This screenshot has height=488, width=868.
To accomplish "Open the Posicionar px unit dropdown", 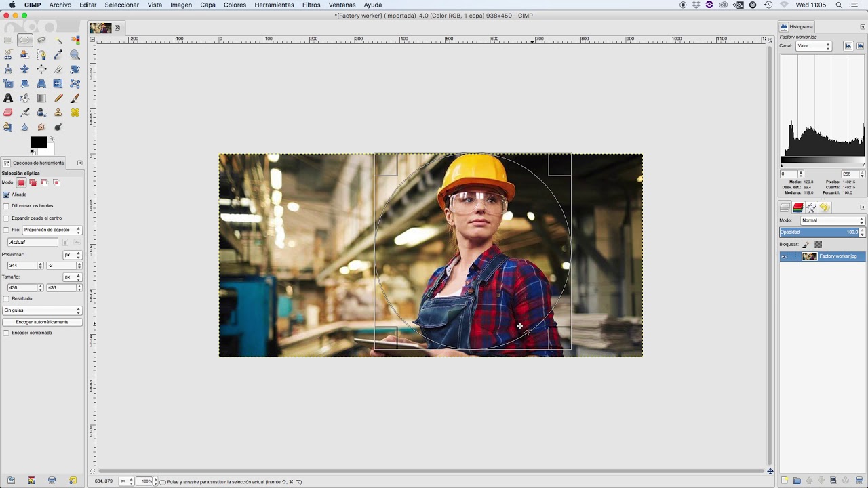I will (x=72, y=255).
